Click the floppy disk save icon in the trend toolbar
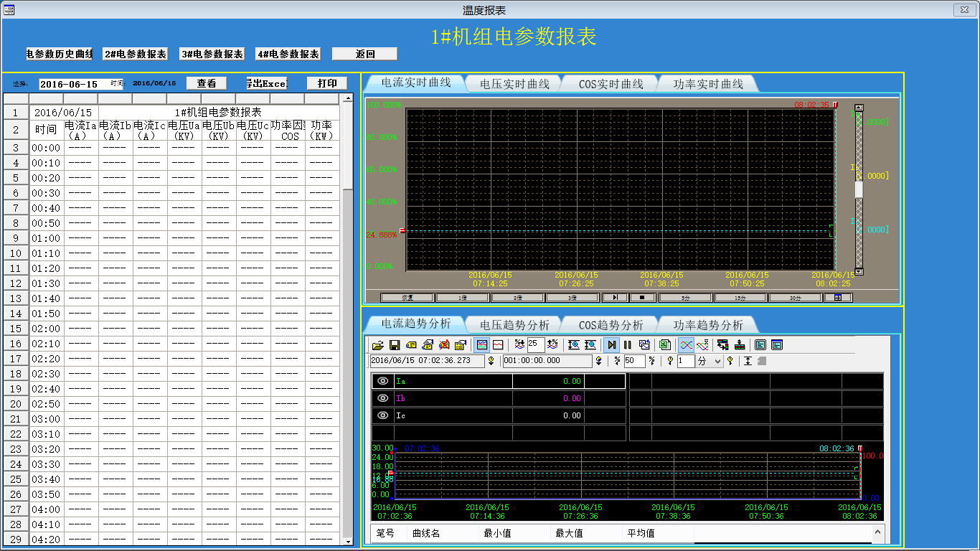Screen dimensions: 980x551 (x=395, y=345)
